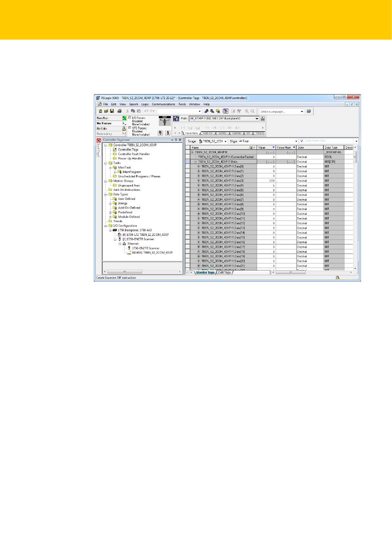Click the lock icon beside No Edits
Image resolution: width=392 pixels, height=555 pixels.
(124, 128)
